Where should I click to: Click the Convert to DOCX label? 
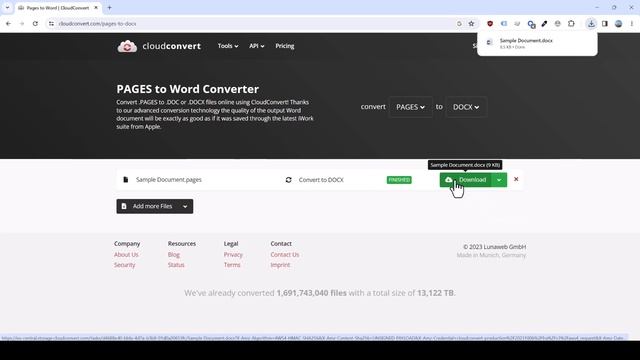coord(321,180)
